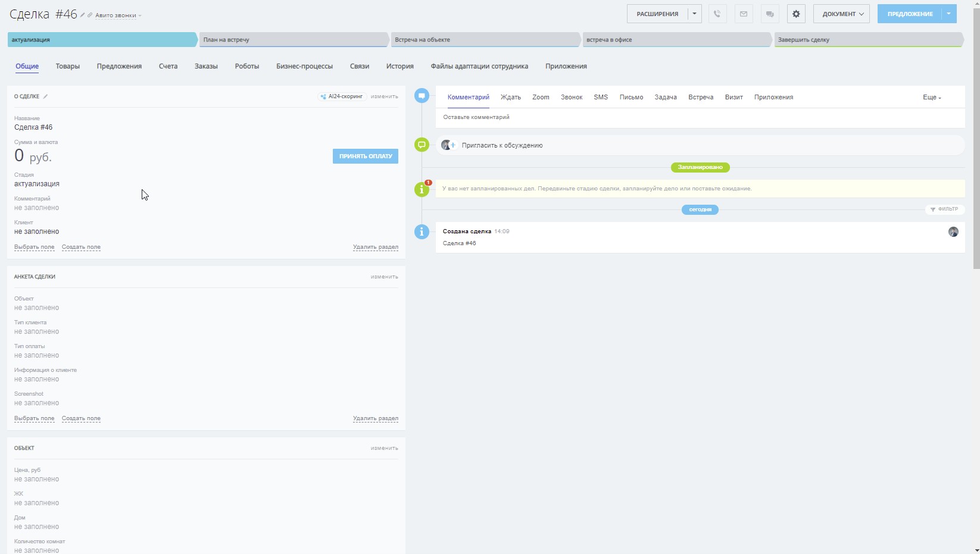Click the arrow next to ПРЕДЛОЖЕНИЕ button
Screen dimensions: 980x554
[948, 14]
